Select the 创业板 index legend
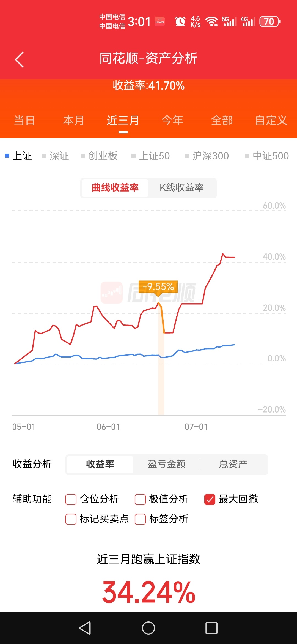This screenshot has width=297, height=644. click(100, 156)
